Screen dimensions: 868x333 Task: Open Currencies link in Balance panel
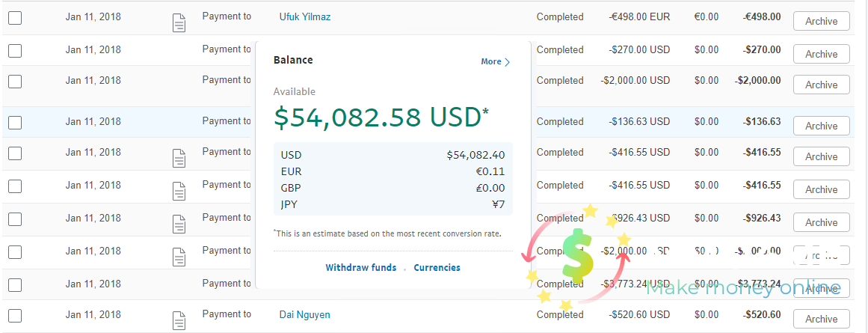click(437, 268)
